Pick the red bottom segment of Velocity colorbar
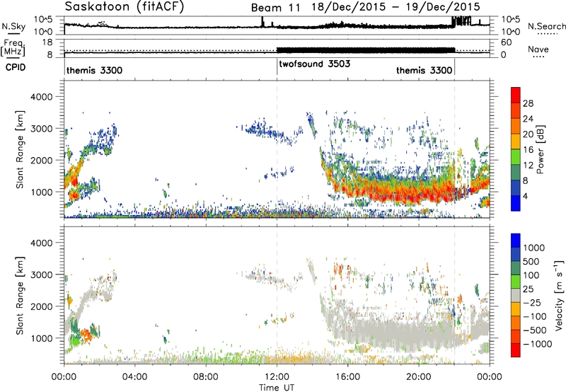 pos(516,350)
